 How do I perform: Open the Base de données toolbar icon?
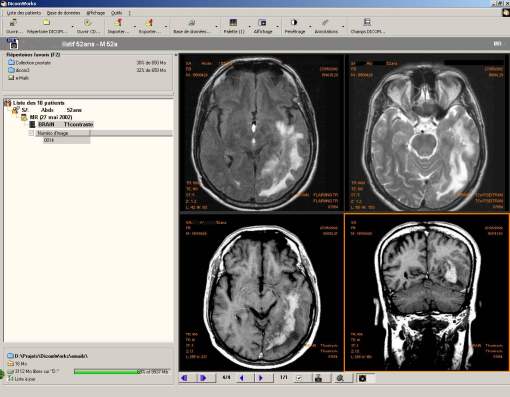click(192, 23)
